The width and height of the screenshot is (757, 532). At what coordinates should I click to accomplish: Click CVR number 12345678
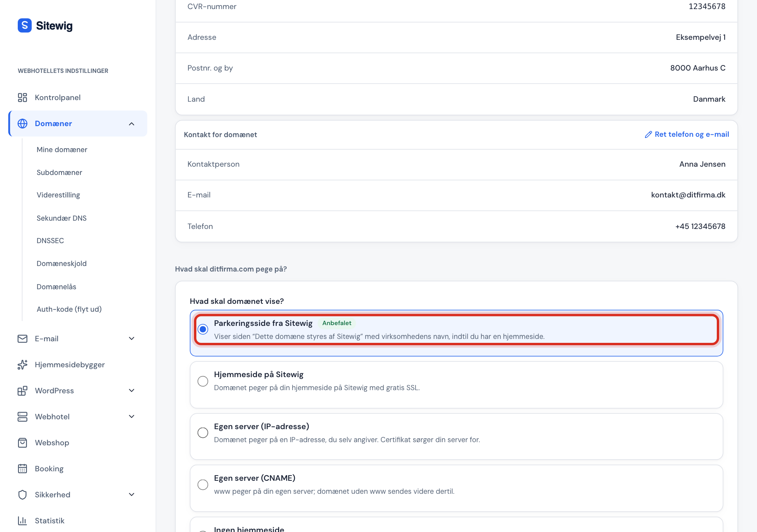(707, 7)
